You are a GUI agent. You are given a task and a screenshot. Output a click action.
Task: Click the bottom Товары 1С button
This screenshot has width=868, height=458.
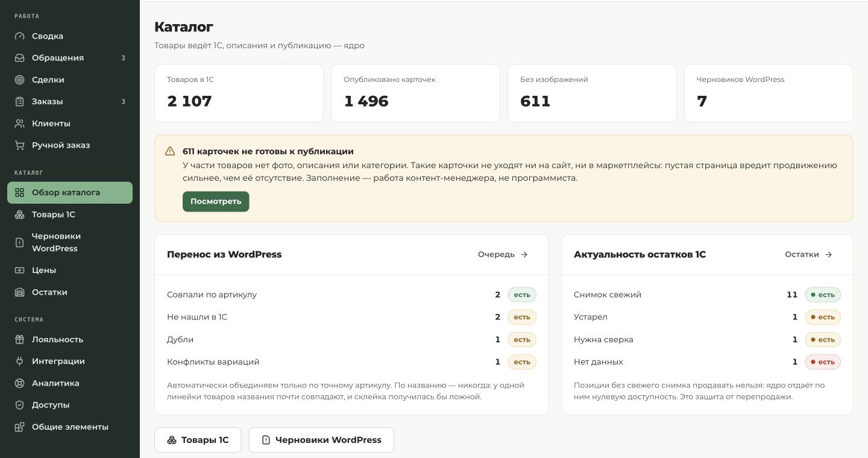click(198, 440)
